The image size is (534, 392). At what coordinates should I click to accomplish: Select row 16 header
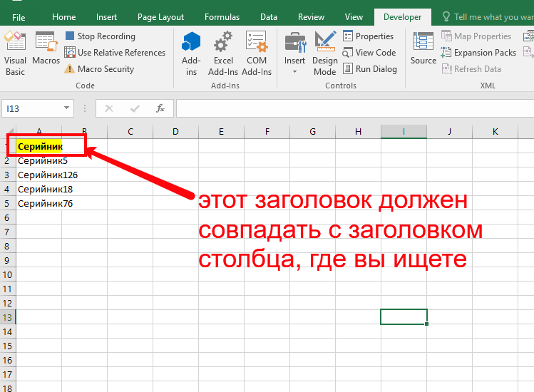8,360
